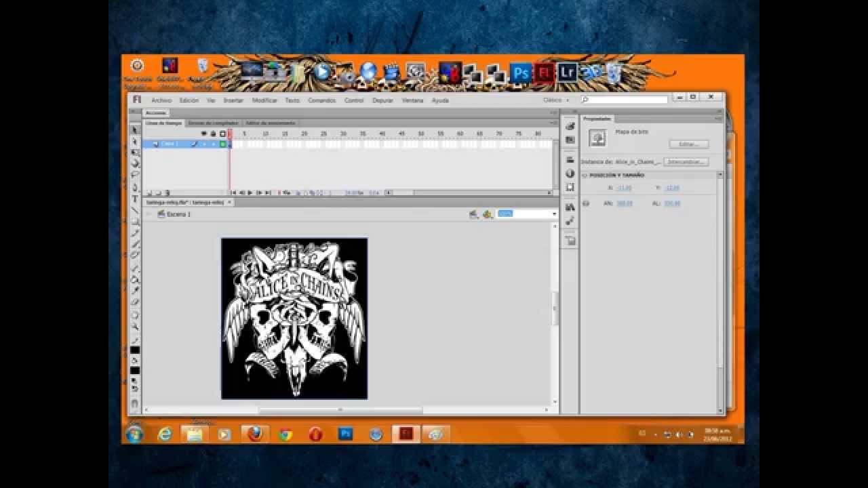Select the Paint Bucket tool
868x488 pixels.
pos(135,279)
